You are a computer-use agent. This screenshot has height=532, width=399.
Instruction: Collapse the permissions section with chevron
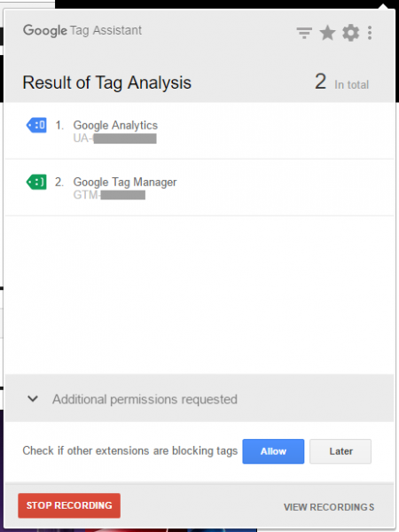click(x=33, y=399)
